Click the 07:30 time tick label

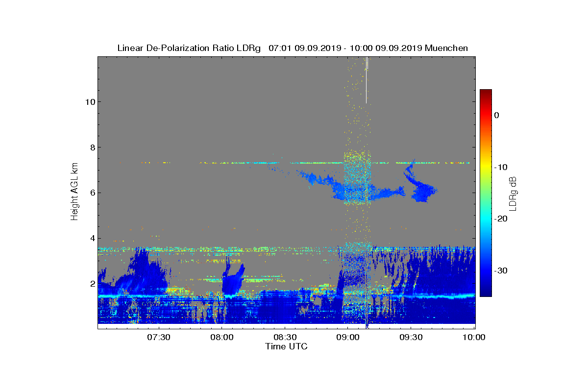158,337
